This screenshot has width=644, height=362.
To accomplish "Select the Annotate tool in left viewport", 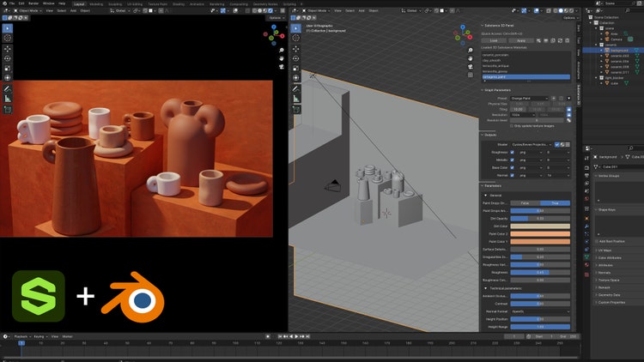I will 8,88.
